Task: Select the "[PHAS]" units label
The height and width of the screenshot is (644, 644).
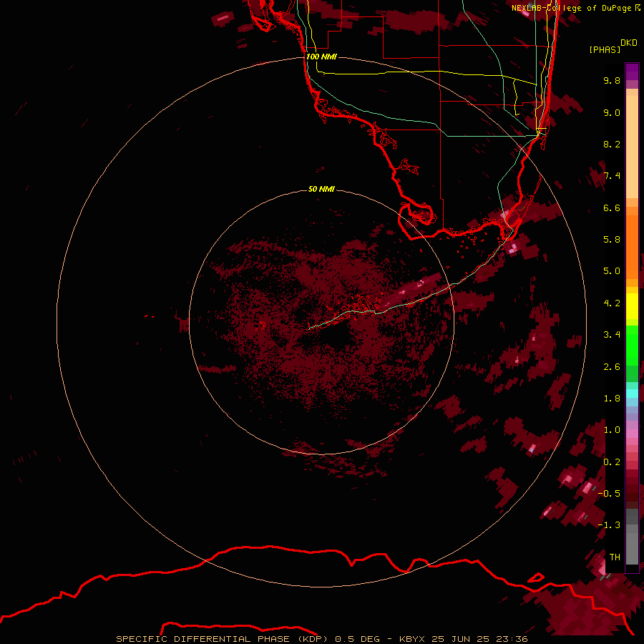Action: click(605, 49)
